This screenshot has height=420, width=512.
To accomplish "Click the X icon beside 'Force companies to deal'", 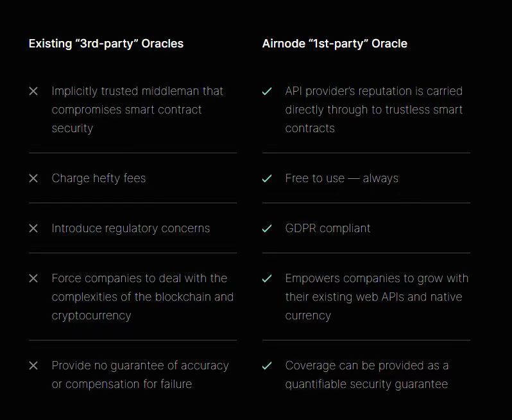I will coord(33,278).
